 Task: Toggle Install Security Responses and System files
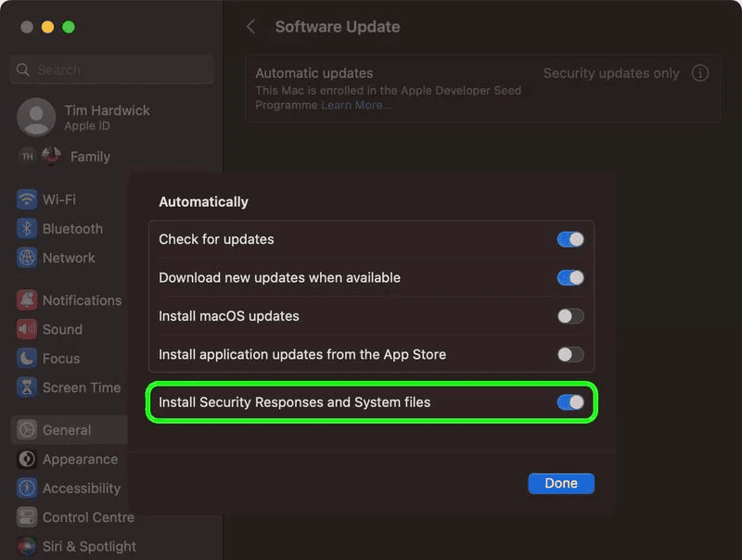570,402
